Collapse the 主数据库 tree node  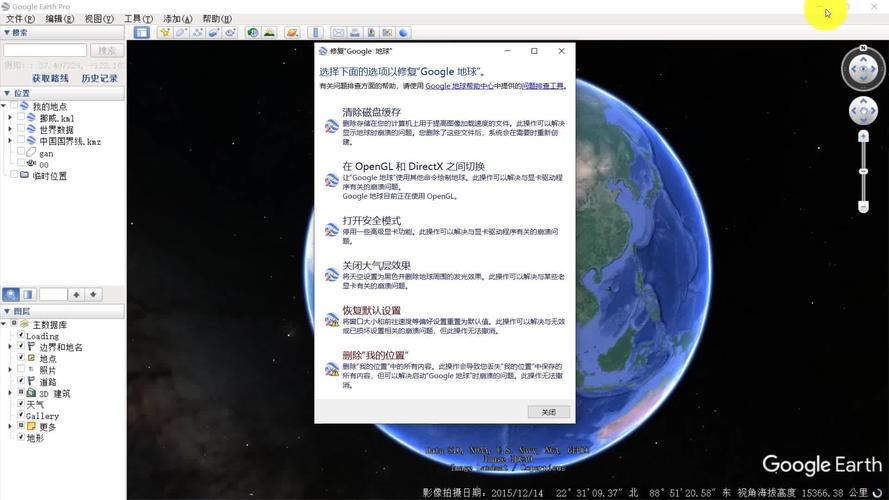(x=4, y=324)
